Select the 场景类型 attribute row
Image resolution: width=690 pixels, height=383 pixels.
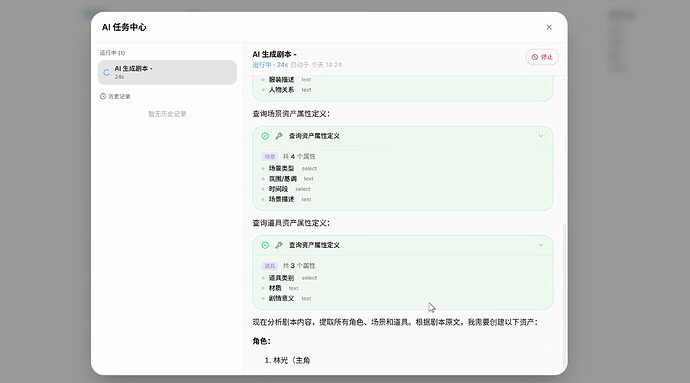(x=289, y=168)
